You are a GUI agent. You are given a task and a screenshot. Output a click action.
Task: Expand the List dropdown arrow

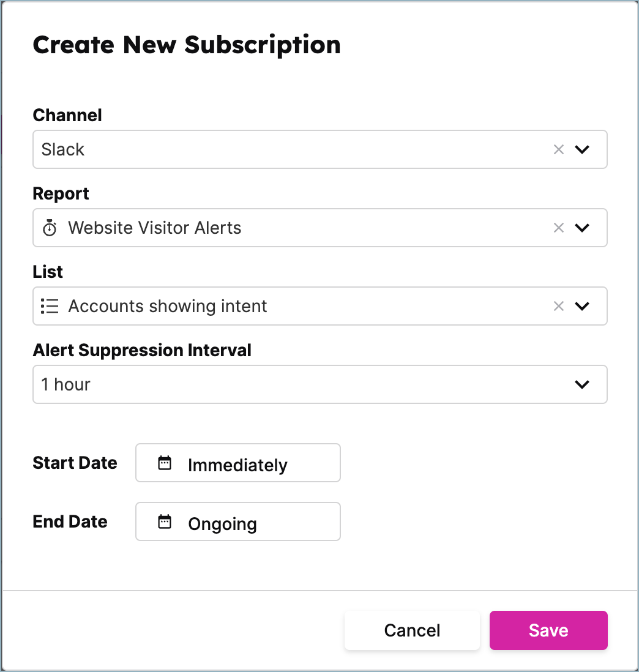click(582, 306)
